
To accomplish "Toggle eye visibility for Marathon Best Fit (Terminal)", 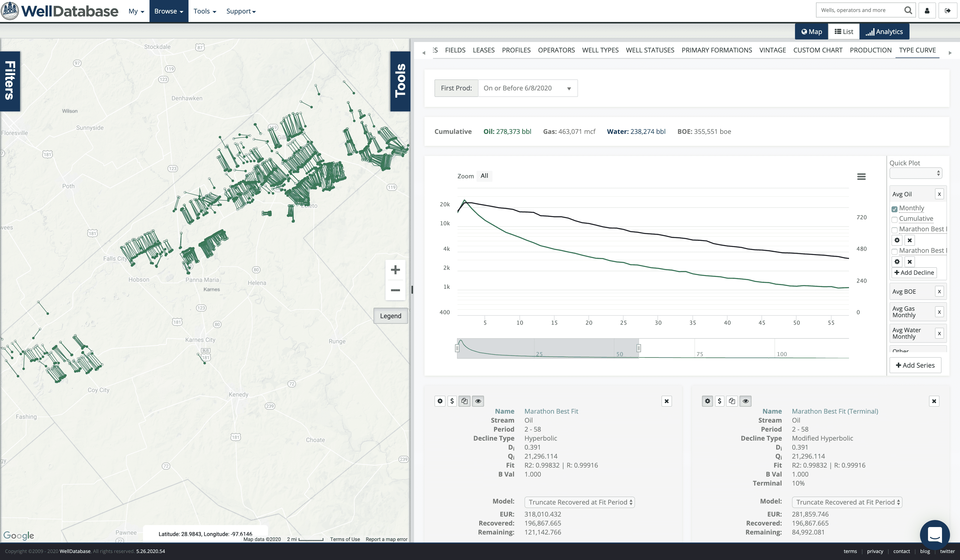I will click(x=745, y=401).
